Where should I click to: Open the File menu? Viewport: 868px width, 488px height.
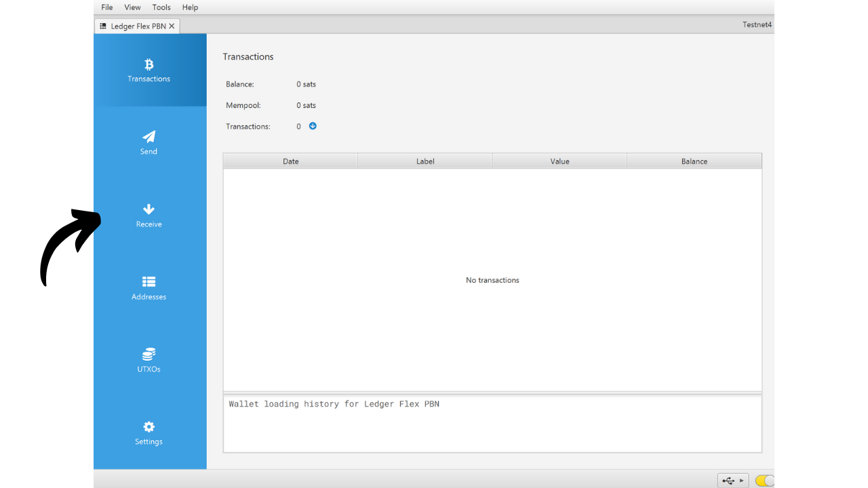click(x=107, y=7)
